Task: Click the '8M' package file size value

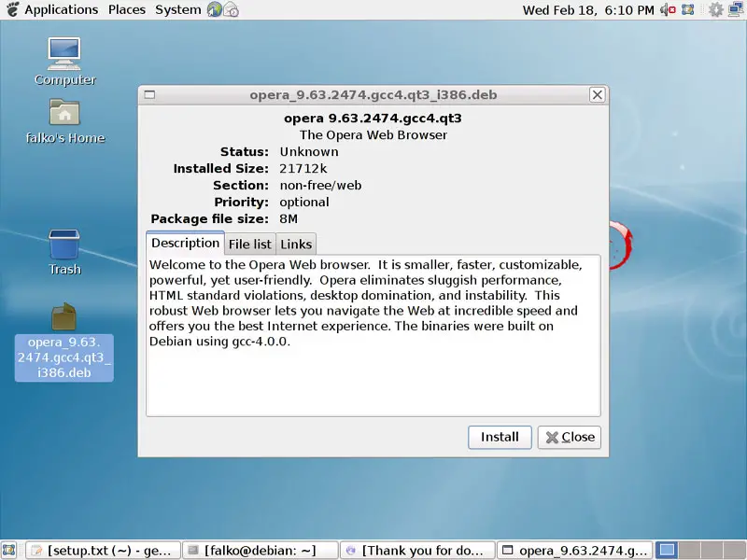Action: pyautogui.click(x=289, y=219)
